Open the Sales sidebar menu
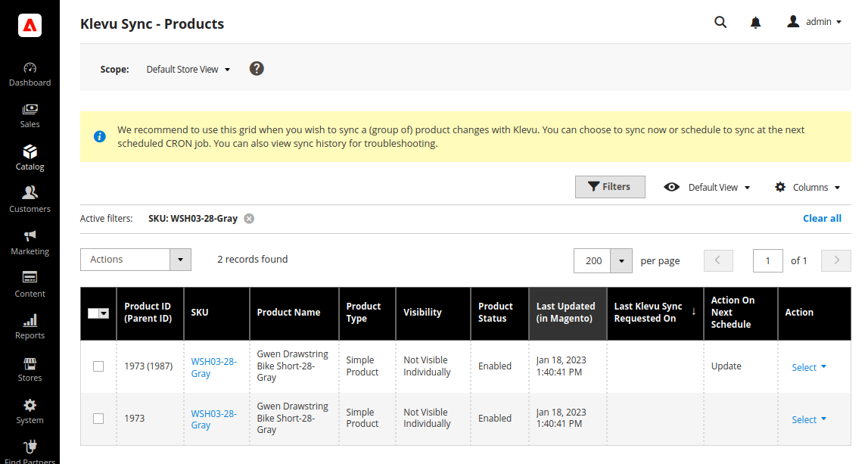The image size is (868, 464). (x=30, y=116)
